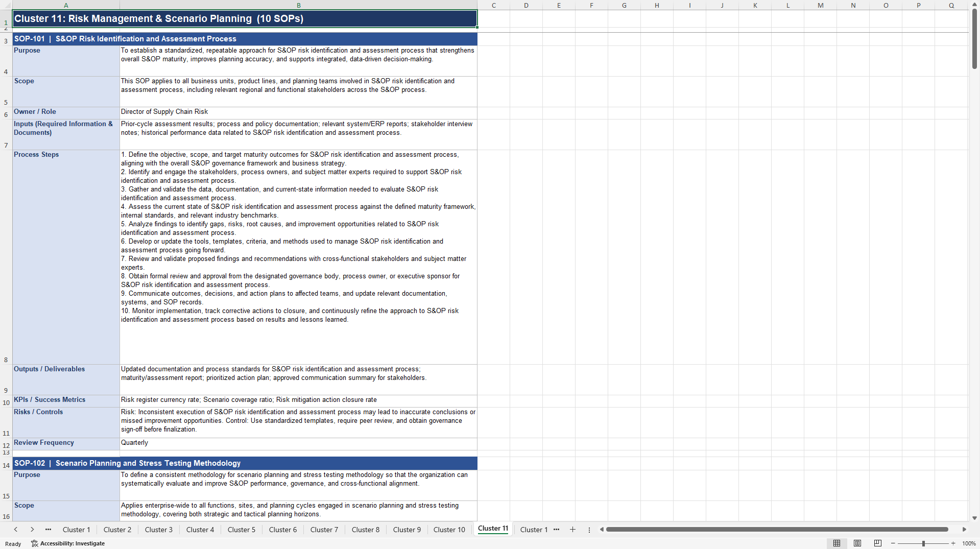Select row 8 header
Viewport: 980px width, 549px height.
point(6,257)
